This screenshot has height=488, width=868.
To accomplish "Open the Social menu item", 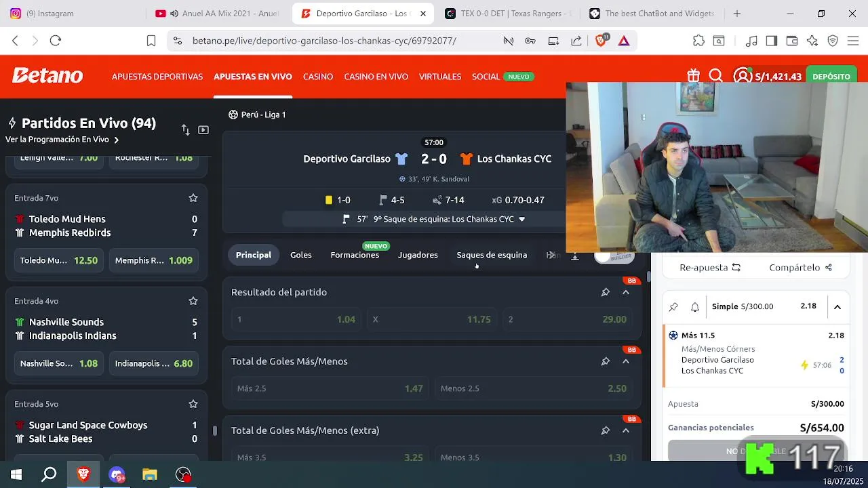I will point(486,77).
